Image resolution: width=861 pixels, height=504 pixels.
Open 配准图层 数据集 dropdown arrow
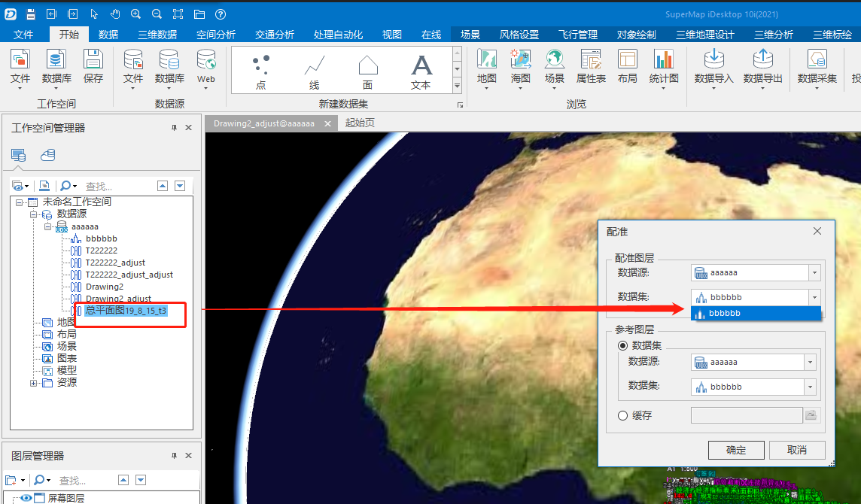pyautogui.click(x=814, y=297)
